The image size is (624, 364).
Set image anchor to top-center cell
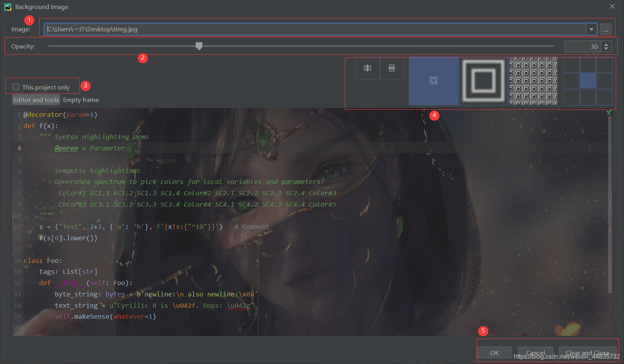[x=588, y=64]
